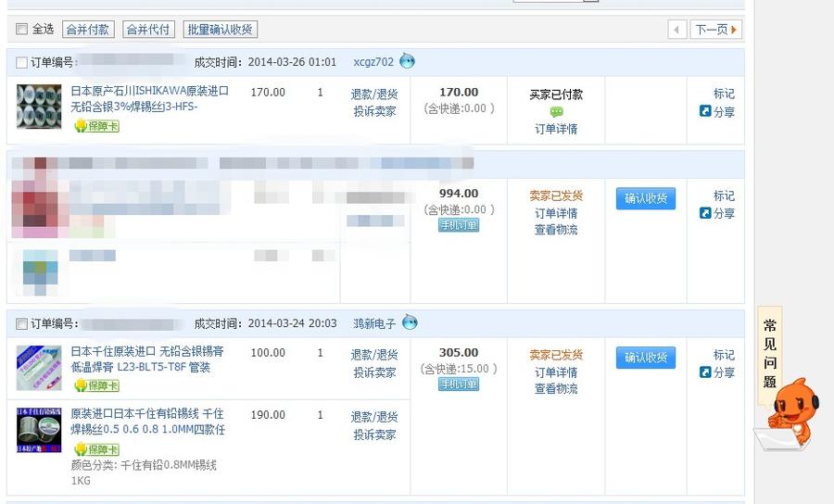
Task: Open ISHIKAWA solder wire product thumbnail
Action: [39, 106]
